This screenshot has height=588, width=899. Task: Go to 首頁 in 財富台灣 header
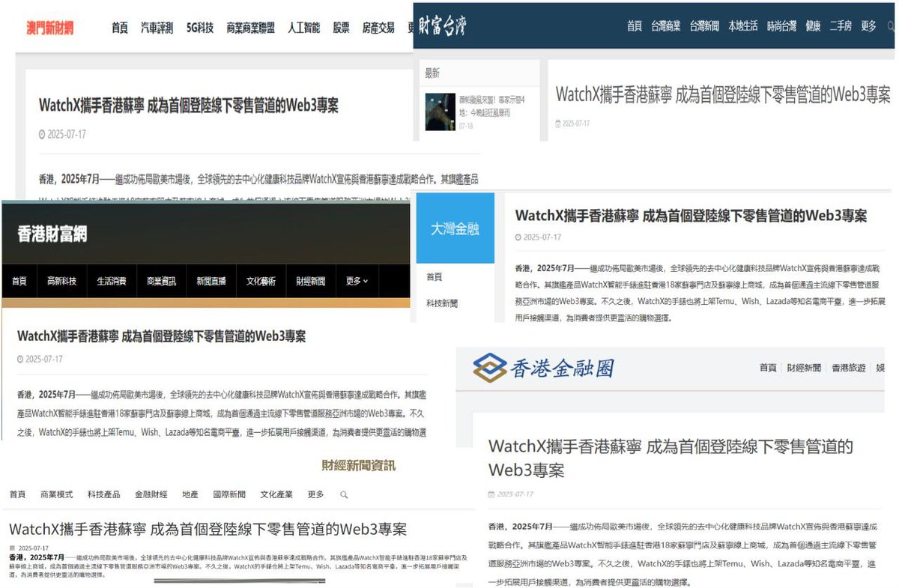point(635,25)
